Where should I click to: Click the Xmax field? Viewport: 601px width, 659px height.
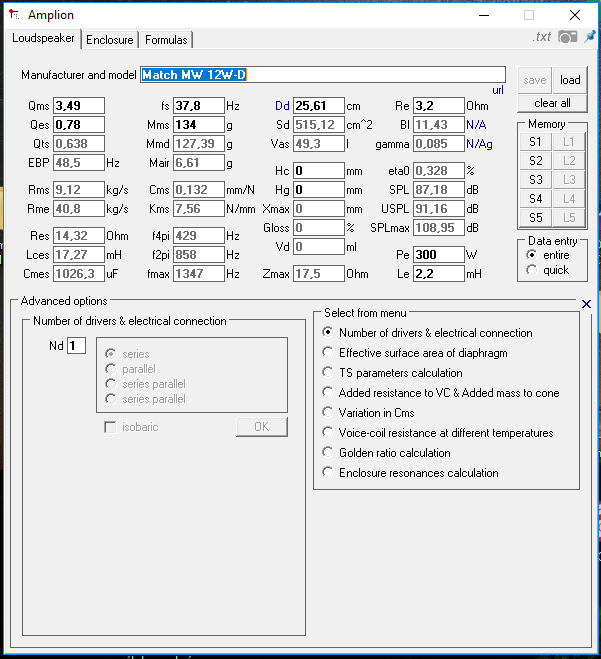pos(319,208)
